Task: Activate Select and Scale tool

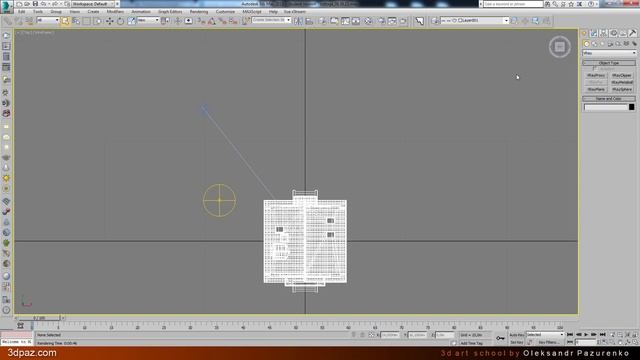Action: (131, 21)
